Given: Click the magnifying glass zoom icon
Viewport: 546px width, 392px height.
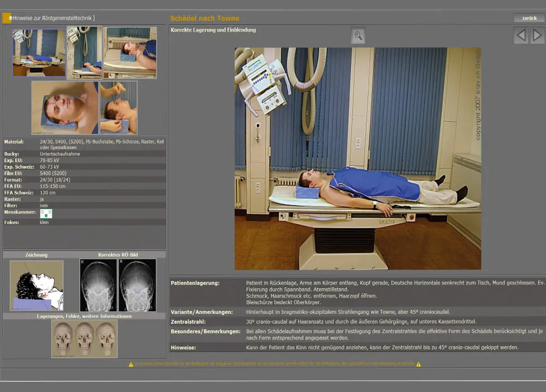Looking at the screenshot, I should [358, 36].
